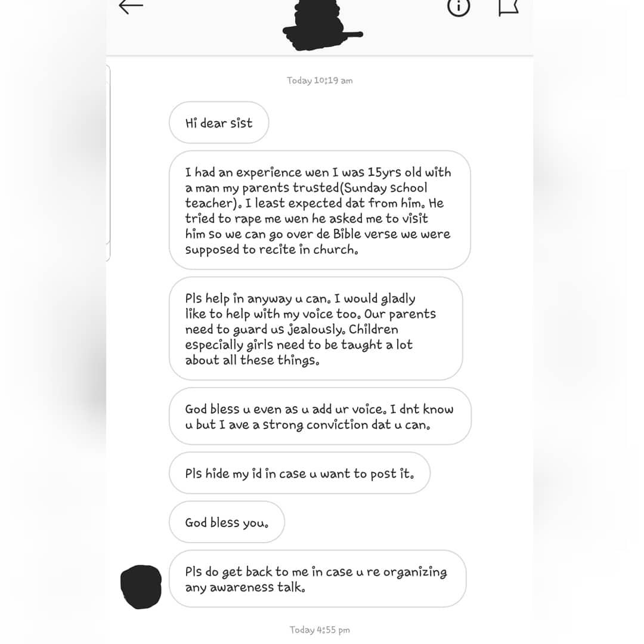Tap the 'Pls help in anyway' message
Viewport: 644px width, 644px height.
316,328
